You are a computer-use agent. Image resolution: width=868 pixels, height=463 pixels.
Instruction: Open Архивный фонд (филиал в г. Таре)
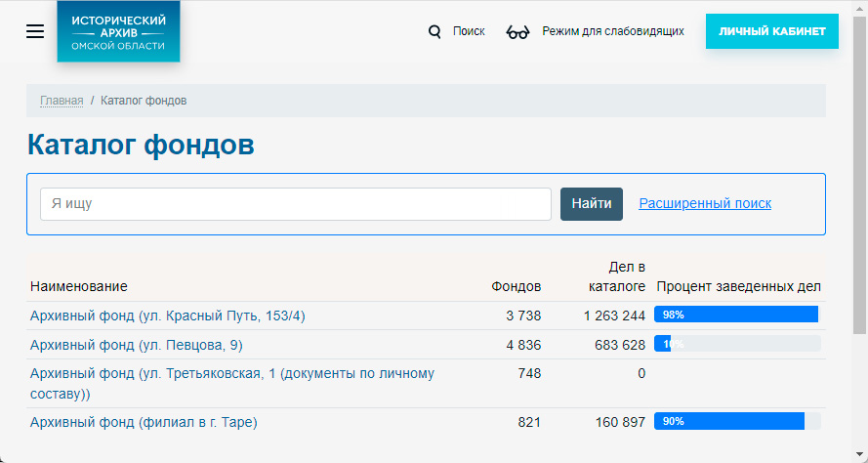tap(144, 422)
